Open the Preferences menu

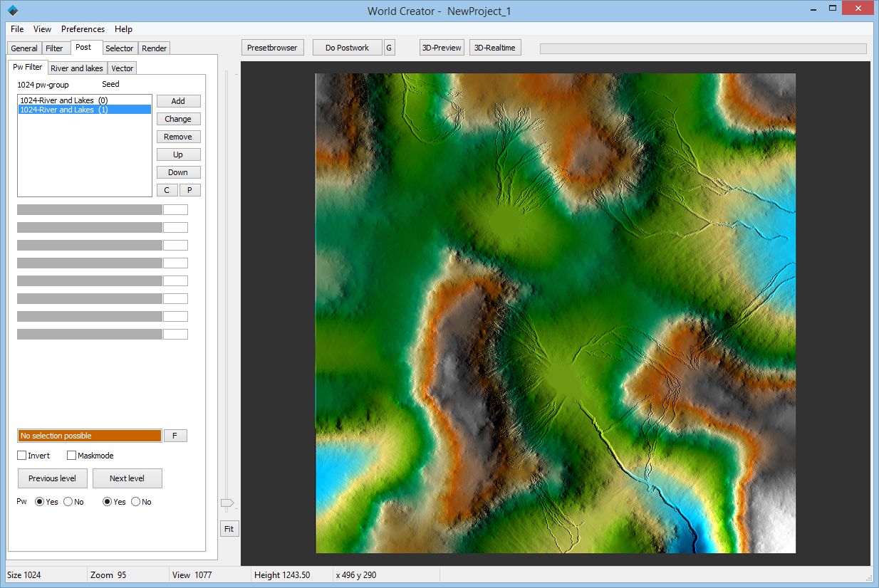tap(83, 29)
